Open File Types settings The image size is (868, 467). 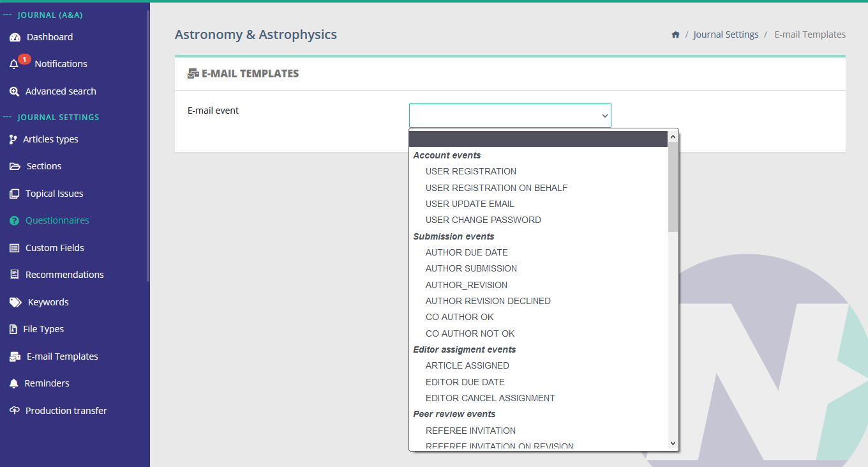click(x=43, y=329)
